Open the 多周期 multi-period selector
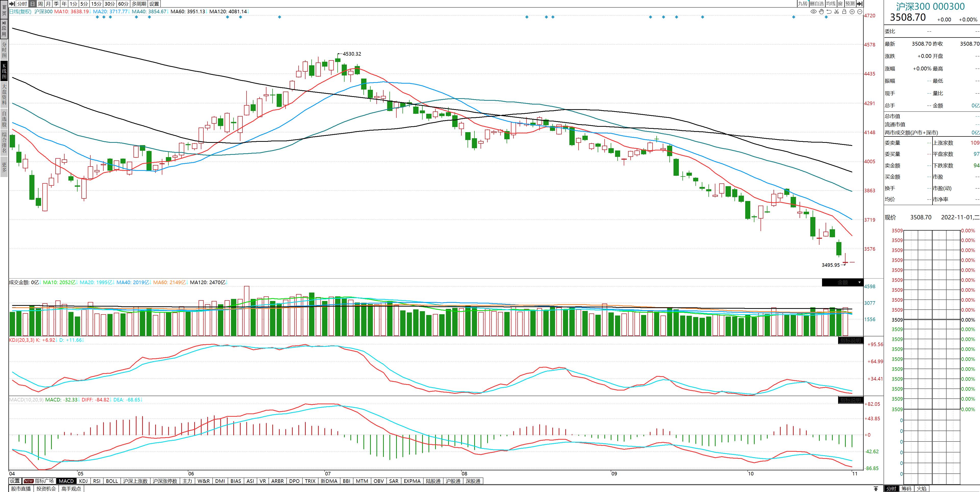 (x=139, y=4)
